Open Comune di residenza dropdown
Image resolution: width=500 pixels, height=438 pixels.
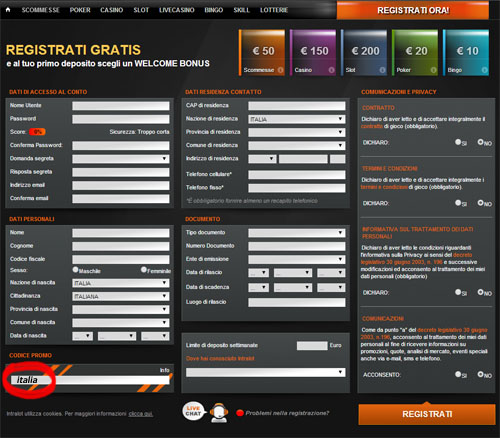coord(297,146)
